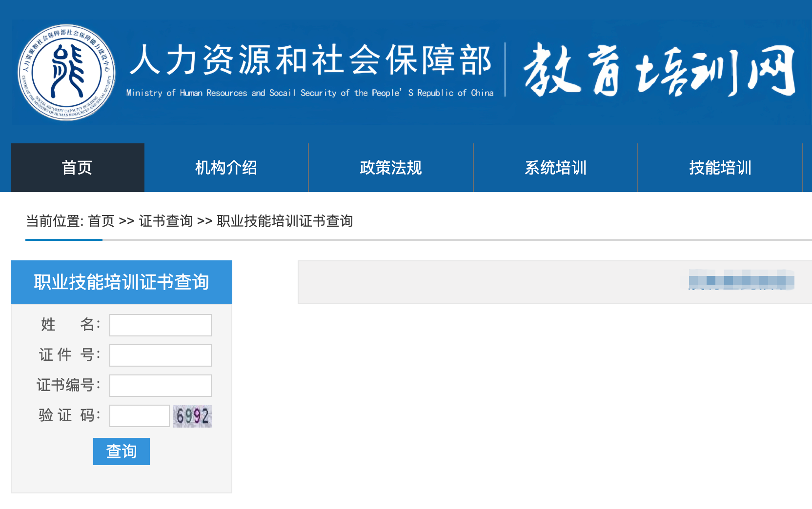Open the 技能培训 navigation tab
812x509 pixels.
(720, 168)
